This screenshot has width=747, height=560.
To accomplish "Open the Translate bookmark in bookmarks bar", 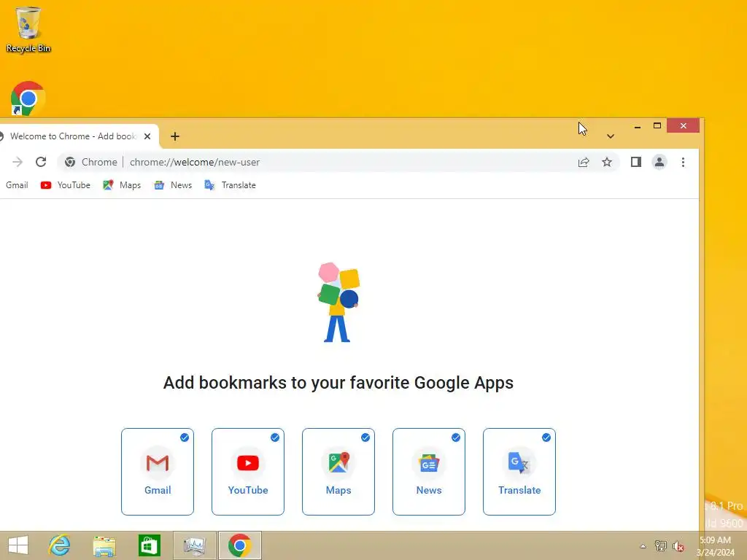I will point(230,185).
